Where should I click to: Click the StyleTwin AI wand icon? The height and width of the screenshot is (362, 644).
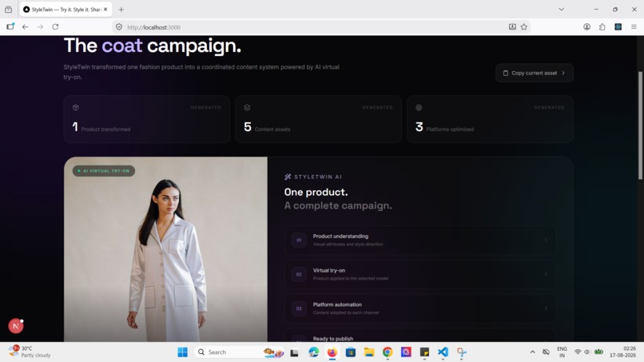(x=288, y=177)
